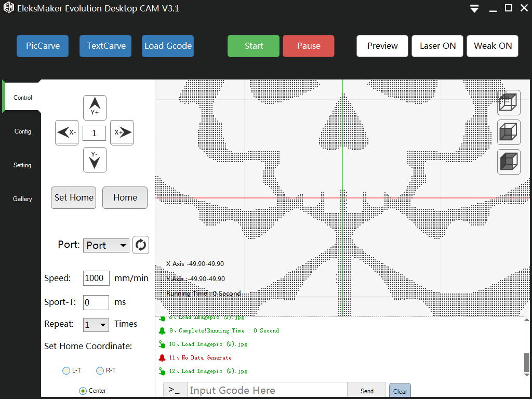Refresh the serial port list

click(x=141, y=245)
